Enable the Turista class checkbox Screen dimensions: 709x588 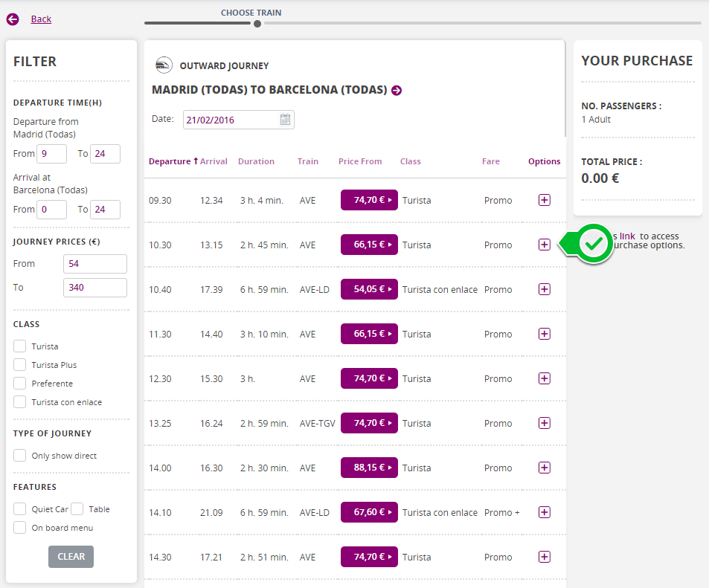(x=20, y=346)
